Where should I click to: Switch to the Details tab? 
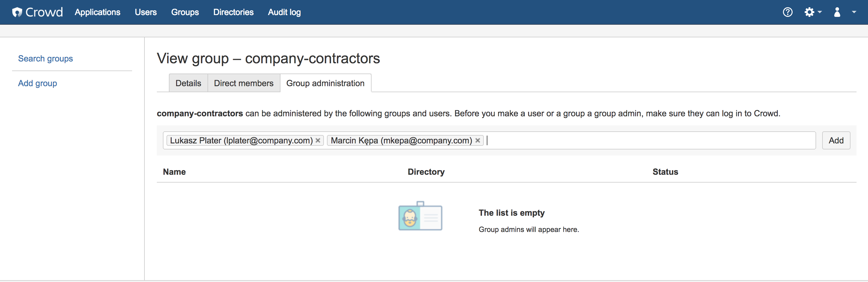point(188,83)
